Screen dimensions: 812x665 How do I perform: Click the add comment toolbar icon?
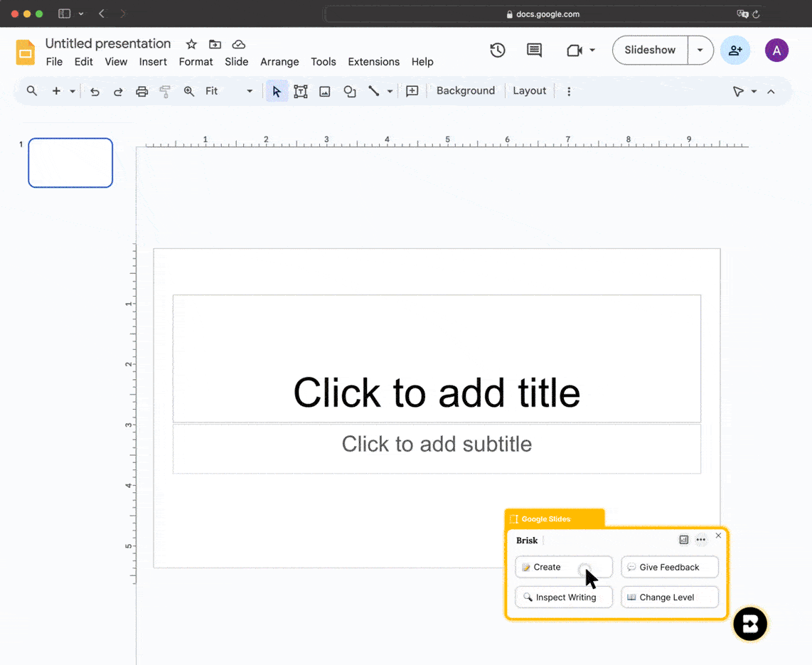point(412,92)
